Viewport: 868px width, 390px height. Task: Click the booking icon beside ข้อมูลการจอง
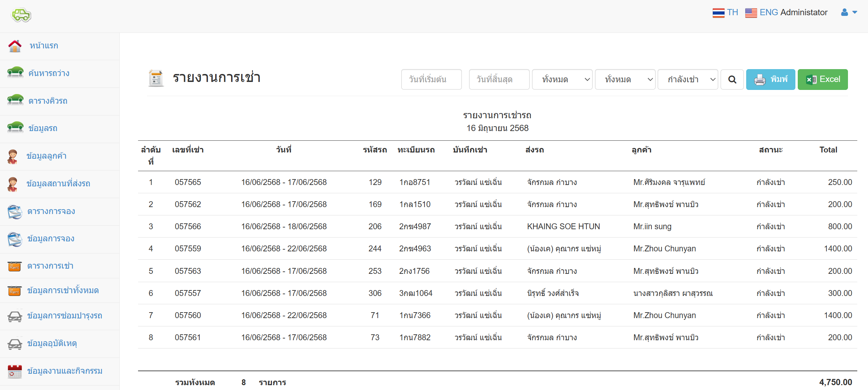15,239
